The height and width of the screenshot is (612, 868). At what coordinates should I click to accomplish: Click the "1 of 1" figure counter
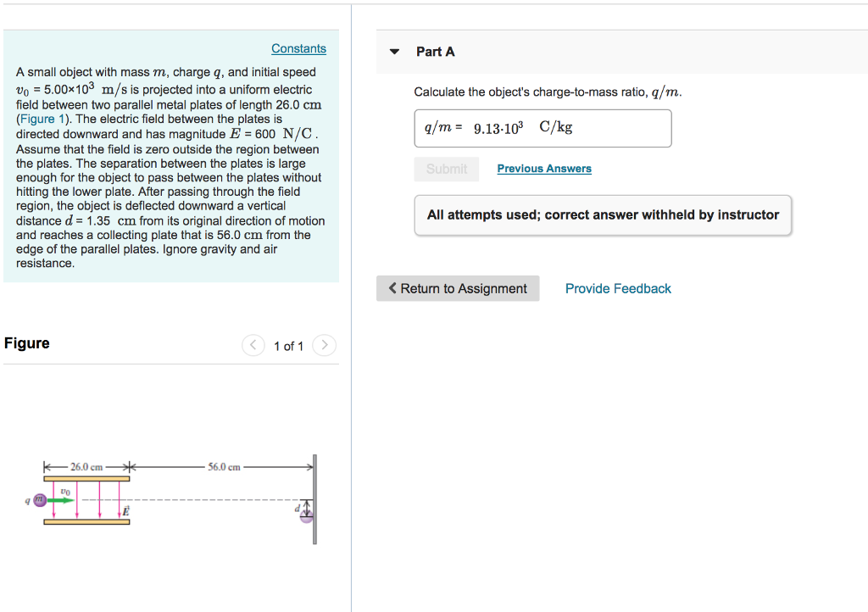point(288,346)
